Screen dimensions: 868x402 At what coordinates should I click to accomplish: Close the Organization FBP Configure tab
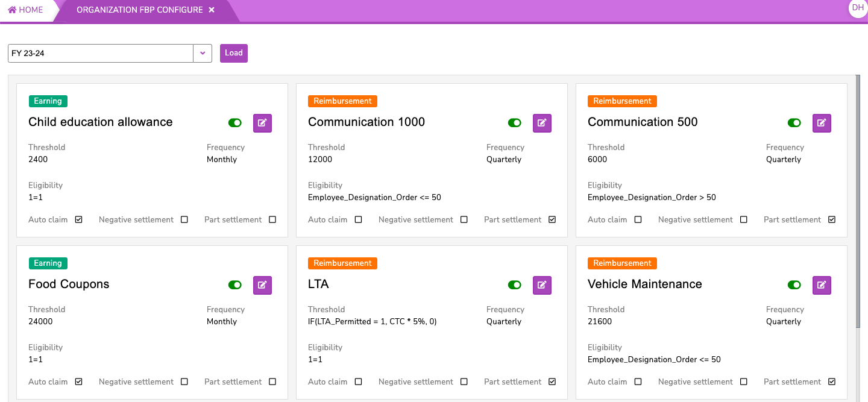pos(212,10)
